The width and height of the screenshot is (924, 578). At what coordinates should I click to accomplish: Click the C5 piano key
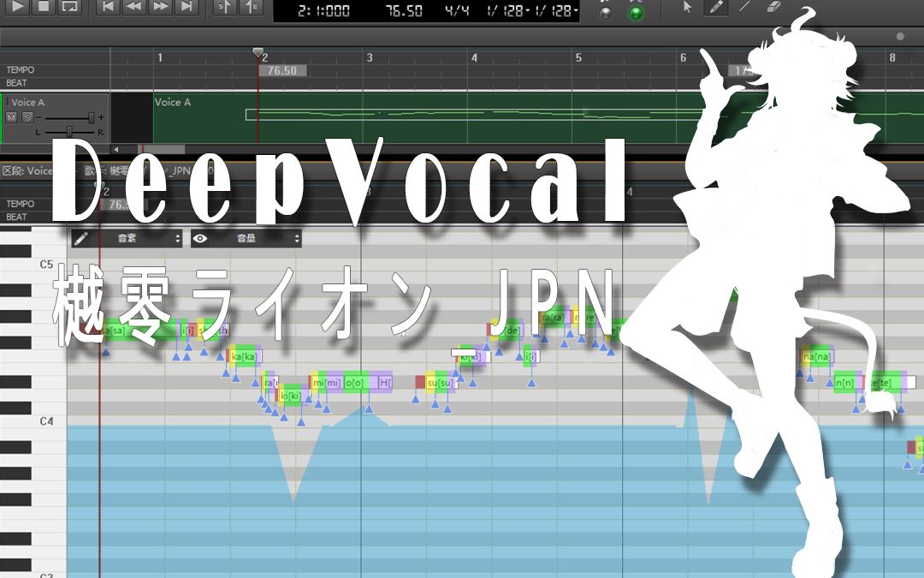point(33,265)
